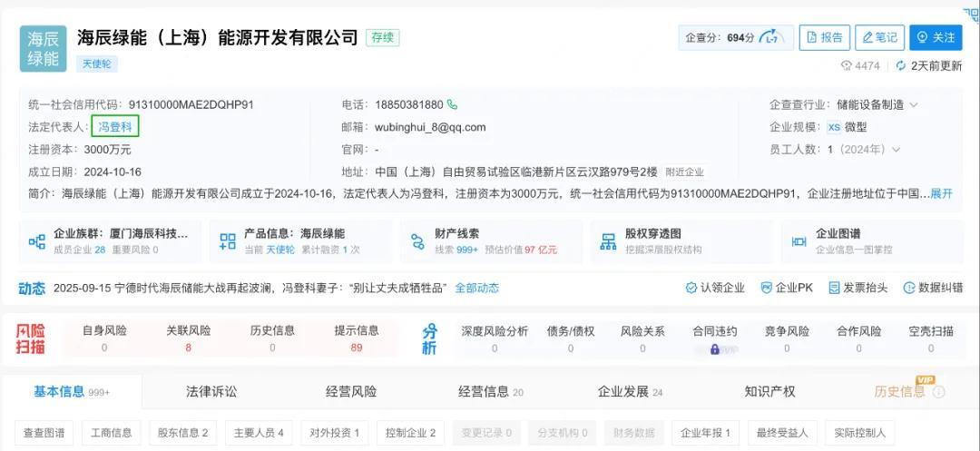Switch to the 经营风险 tab
The image size is (980, 451).
[351, 392]
